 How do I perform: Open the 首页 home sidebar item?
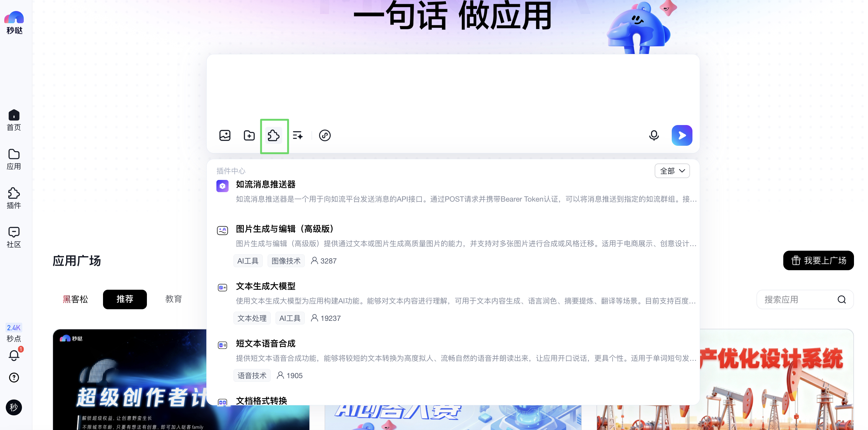click(14, 120)
